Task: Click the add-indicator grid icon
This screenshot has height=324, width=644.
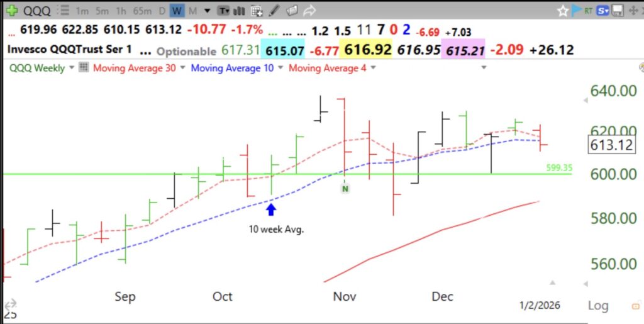Action: pos(257,11)
